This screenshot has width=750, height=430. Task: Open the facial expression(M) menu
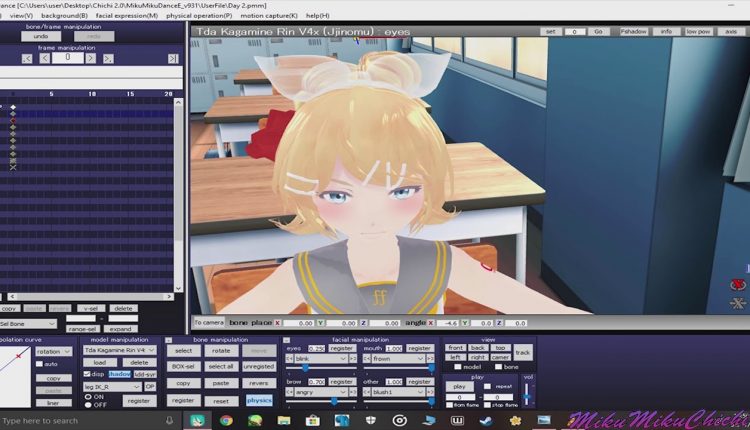click(x=127, y=16)
